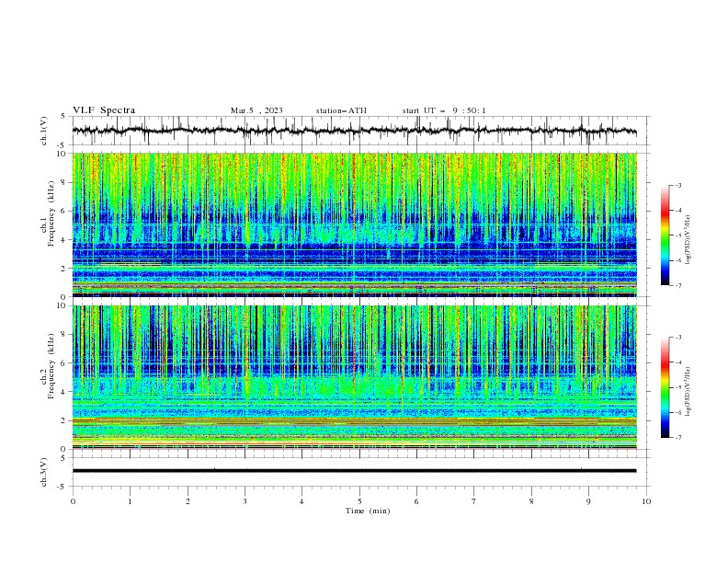
Task: Click the time axis tick label '10'
Action: pyautogui.click(x=646, y=501)
